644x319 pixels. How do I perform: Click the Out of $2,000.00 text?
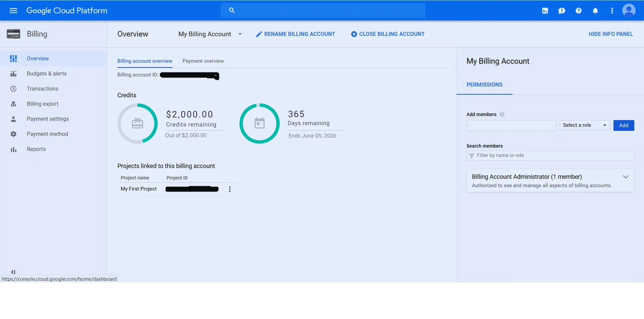click(186, 136)
